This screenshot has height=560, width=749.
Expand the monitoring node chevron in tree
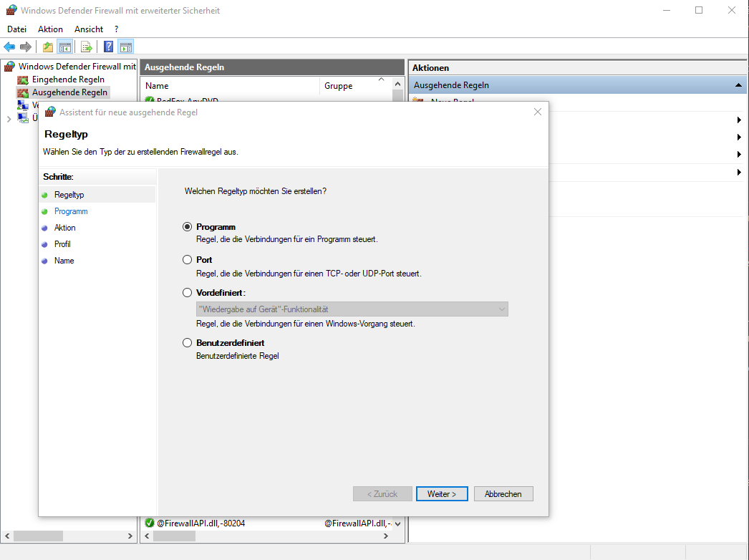(9, 119)
